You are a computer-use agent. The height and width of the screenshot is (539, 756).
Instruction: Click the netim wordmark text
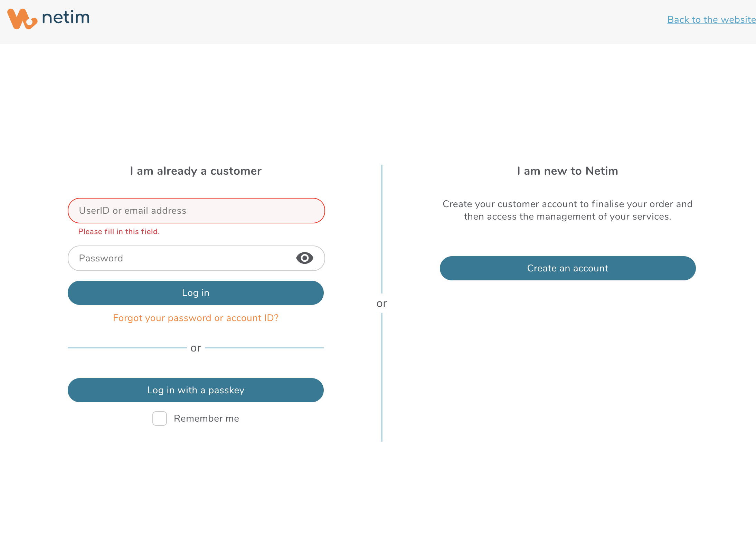click(66, 17)
